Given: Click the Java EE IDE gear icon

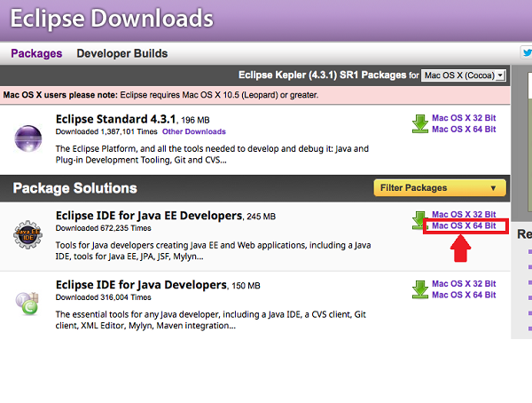Looking at the screenshot, I should click(27, 234).
